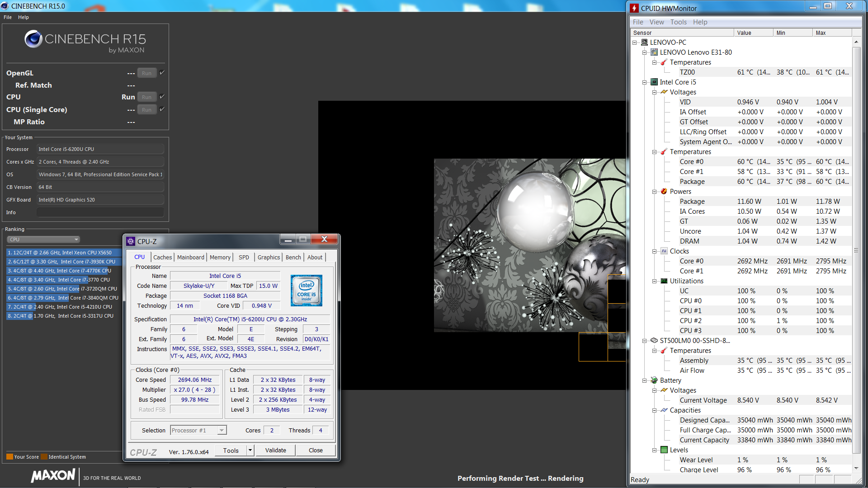
Task: Click the HWMonitor vertical scrollbar
Action: [x=856, y=250]
